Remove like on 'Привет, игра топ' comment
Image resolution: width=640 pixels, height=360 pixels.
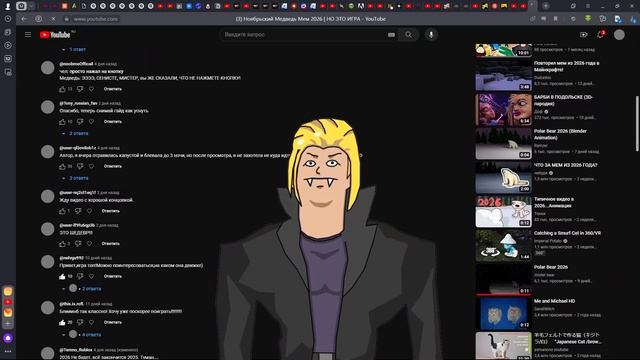(62, 276)
